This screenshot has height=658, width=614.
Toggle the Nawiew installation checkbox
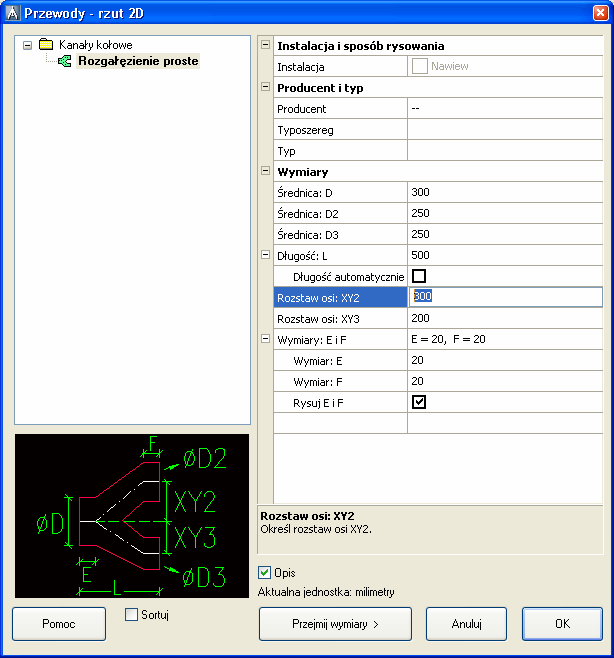(x=420, y=66)
